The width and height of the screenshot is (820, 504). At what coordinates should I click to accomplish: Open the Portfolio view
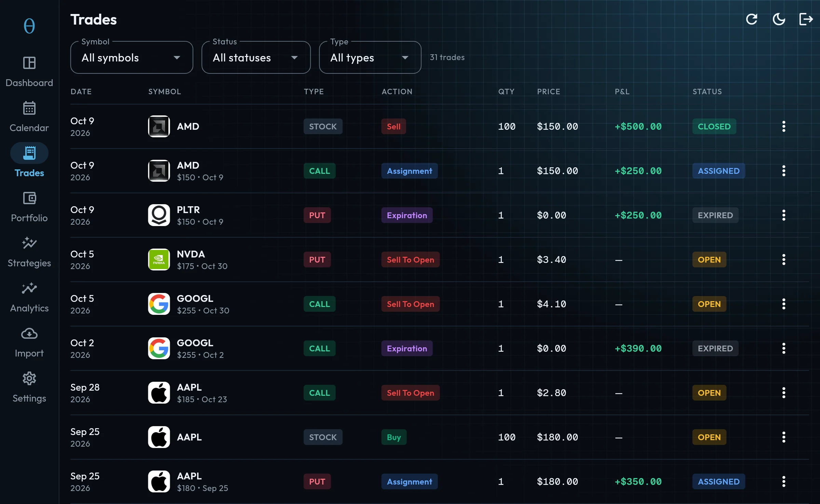click(x=29, y=207)
